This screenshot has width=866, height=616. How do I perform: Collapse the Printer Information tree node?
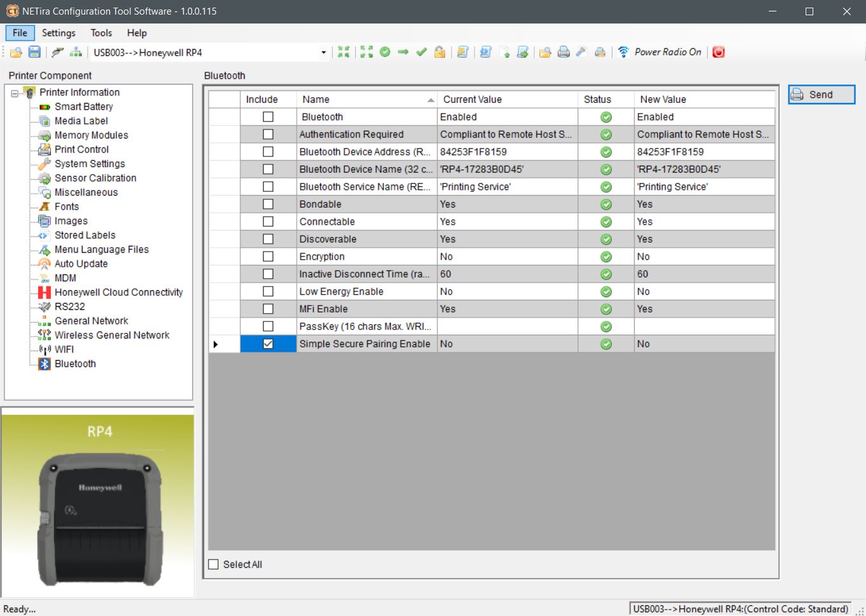pyautogui.click(x=15, y=93)
